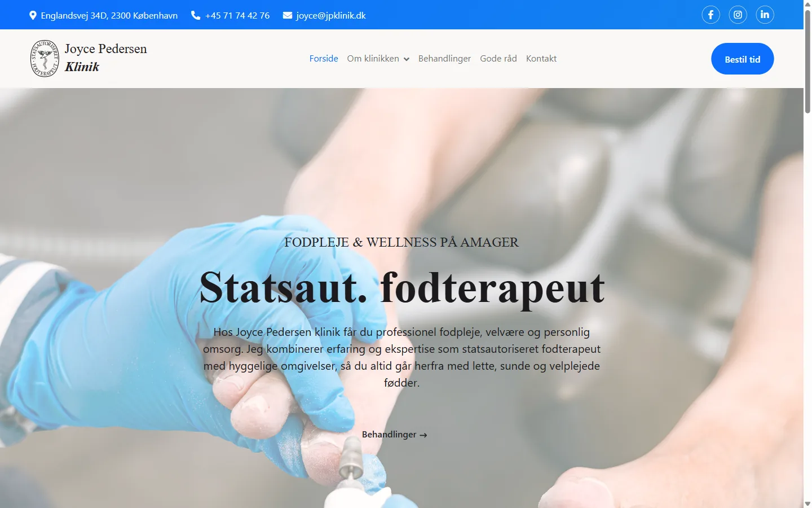
Task: Click the envelope email icon
Action: coord(288,15)
